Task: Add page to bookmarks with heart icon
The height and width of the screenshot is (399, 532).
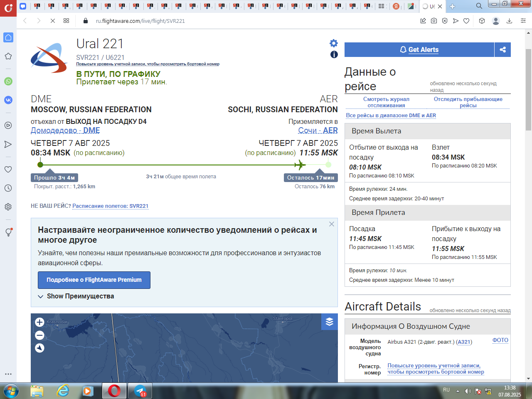Action: [466, 21]
